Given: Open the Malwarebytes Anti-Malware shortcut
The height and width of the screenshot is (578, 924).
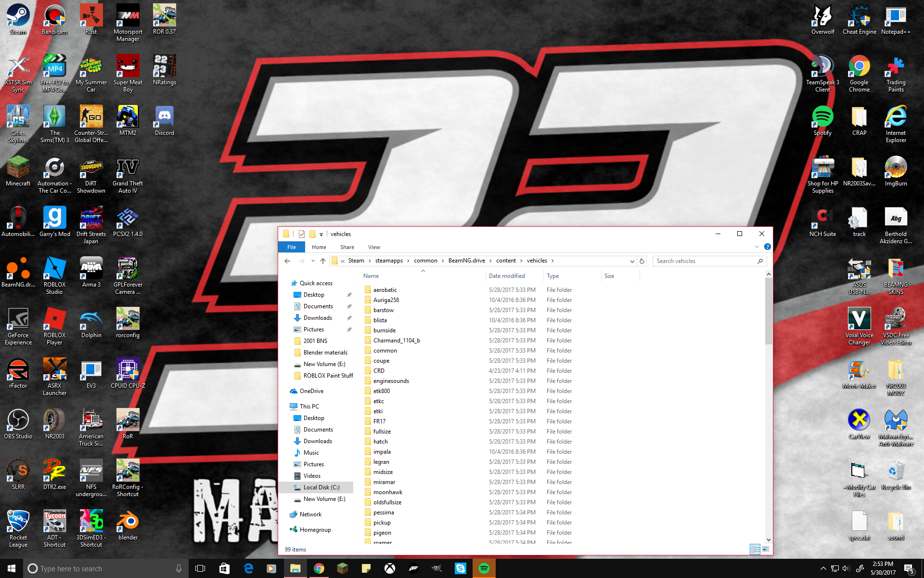Looking at the screenshot, I should pos(896,428).
